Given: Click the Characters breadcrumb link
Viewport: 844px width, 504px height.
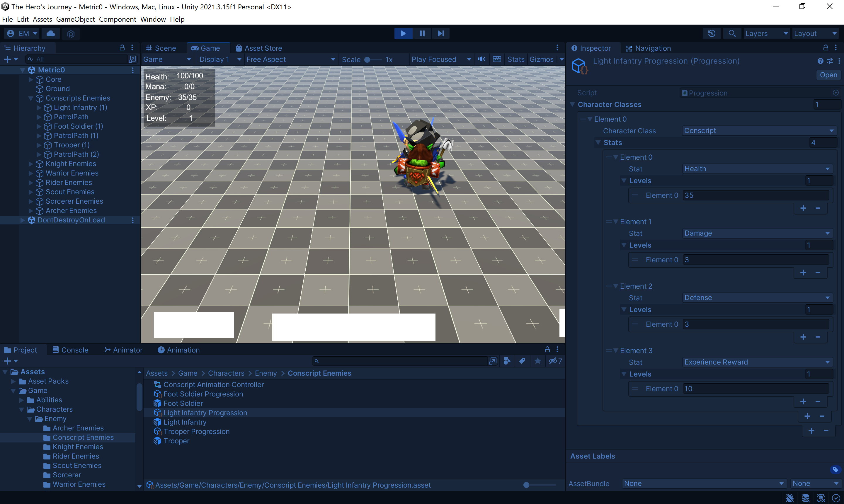Looking at the screenshot, I should pos(226,373).
